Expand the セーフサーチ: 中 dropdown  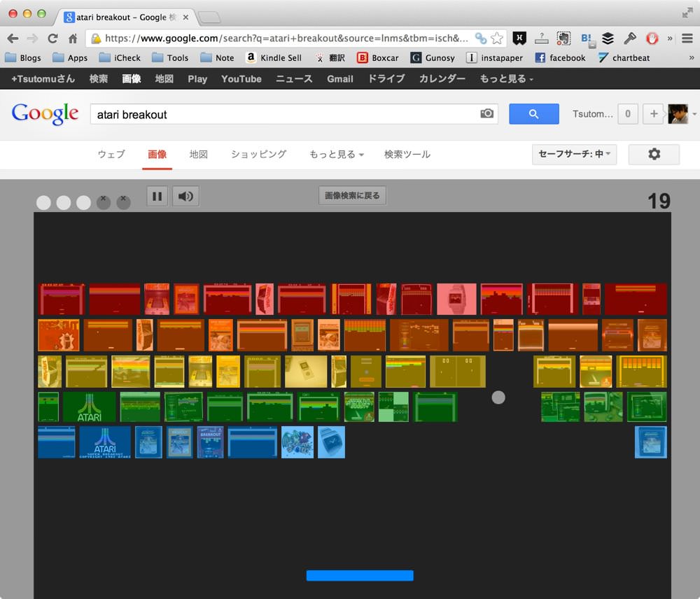pos(574,155)
